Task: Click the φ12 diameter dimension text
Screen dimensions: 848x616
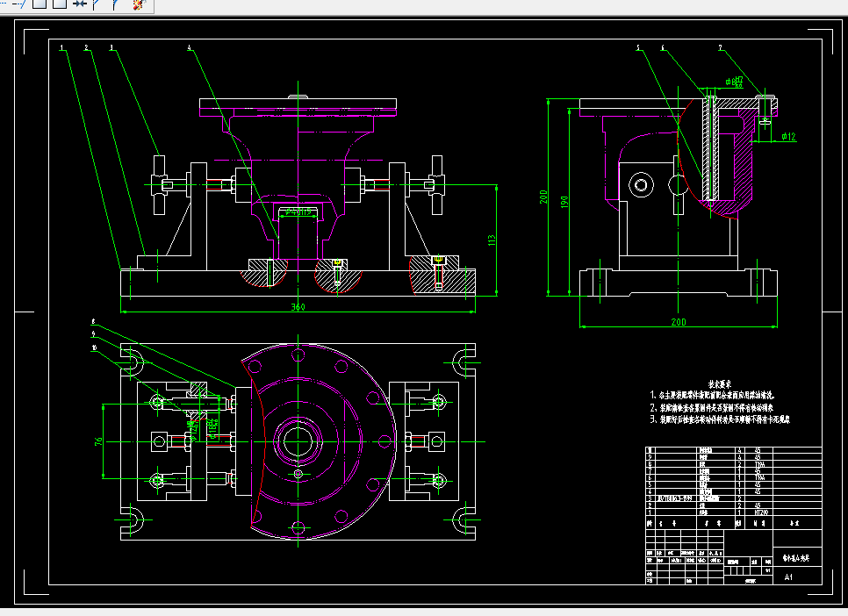Action: [x=788, y=136]
